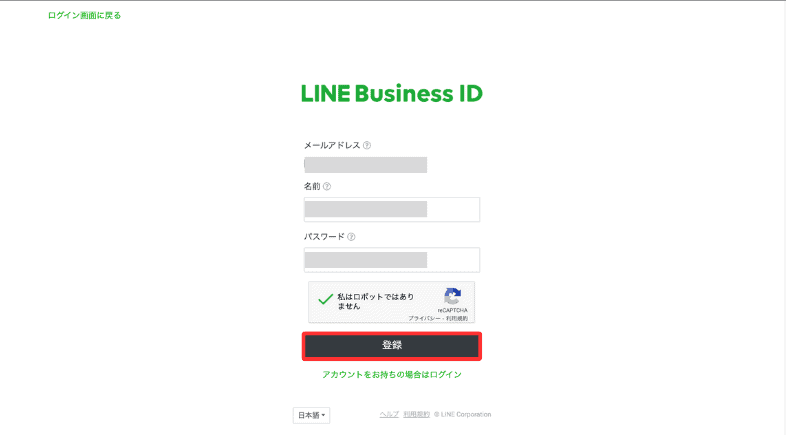Image resolution: width=786 pixels, height=435 pixels.
Task: Click the help icon beside メールアドレス
Action: pos(367,145)
